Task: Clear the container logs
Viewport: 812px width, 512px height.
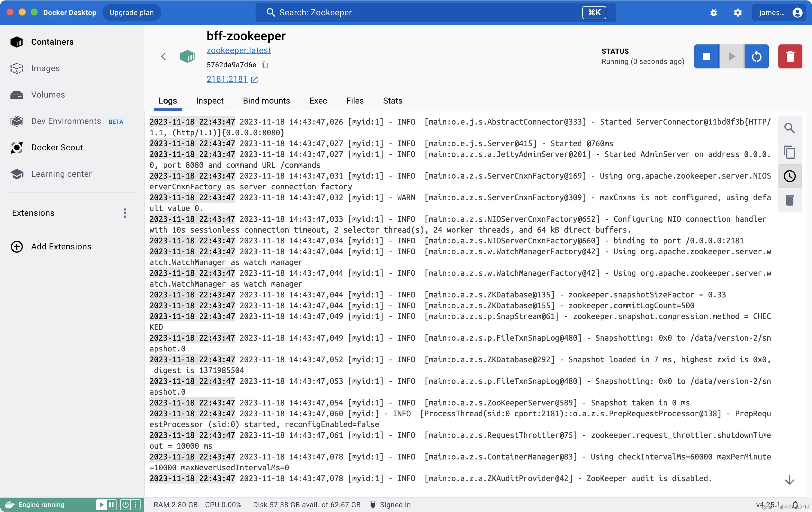Action: pyautogui.click(x=789, y=200)
